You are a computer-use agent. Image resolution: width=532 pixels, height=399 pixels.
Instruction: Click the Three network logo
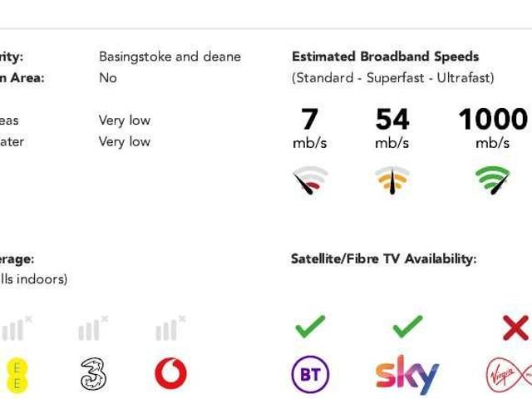[93, 374]
